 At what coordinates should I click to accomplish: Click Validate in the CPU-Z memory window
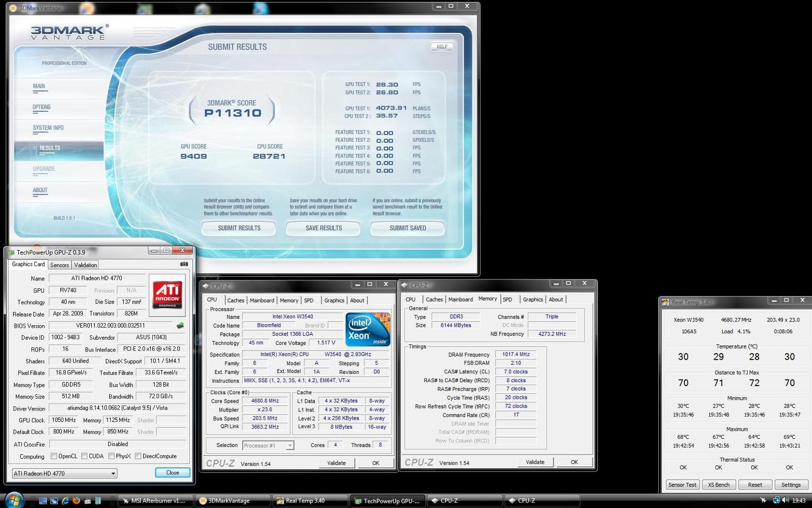[535, 462]
